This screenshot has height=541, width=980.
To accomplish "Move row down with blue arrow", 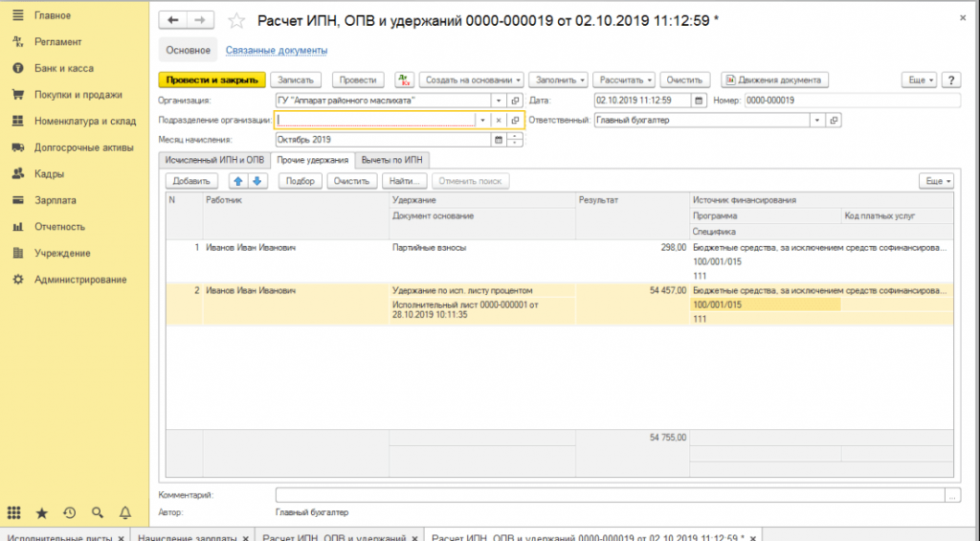I will click(x=256, y=181).
